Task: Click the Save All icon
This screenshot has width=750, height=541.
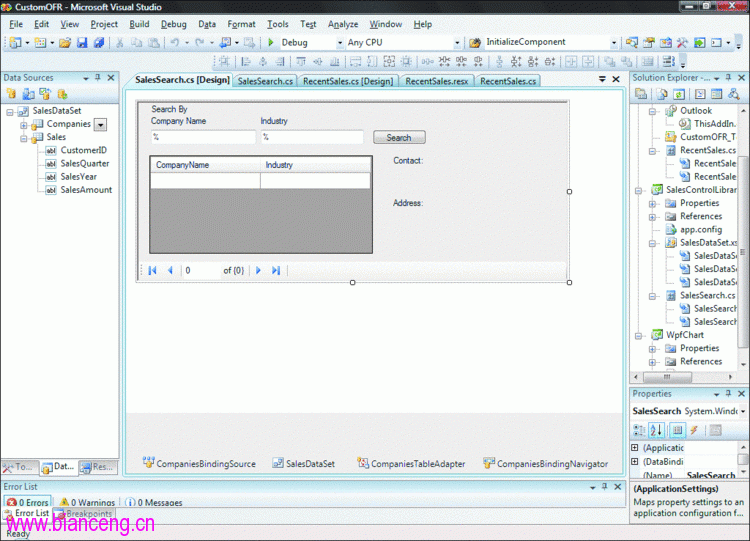Action: [x=99, y=43]
